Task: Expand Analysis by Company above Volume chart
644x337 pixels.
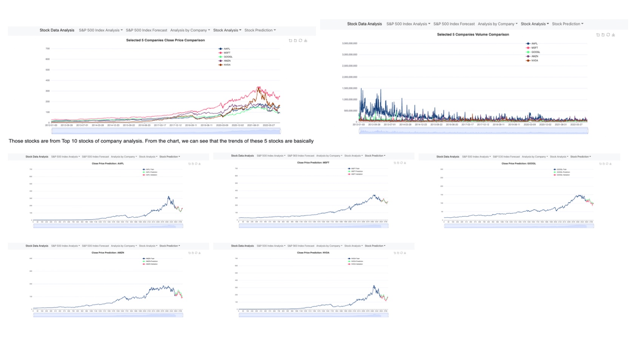Action: point(498,24)
